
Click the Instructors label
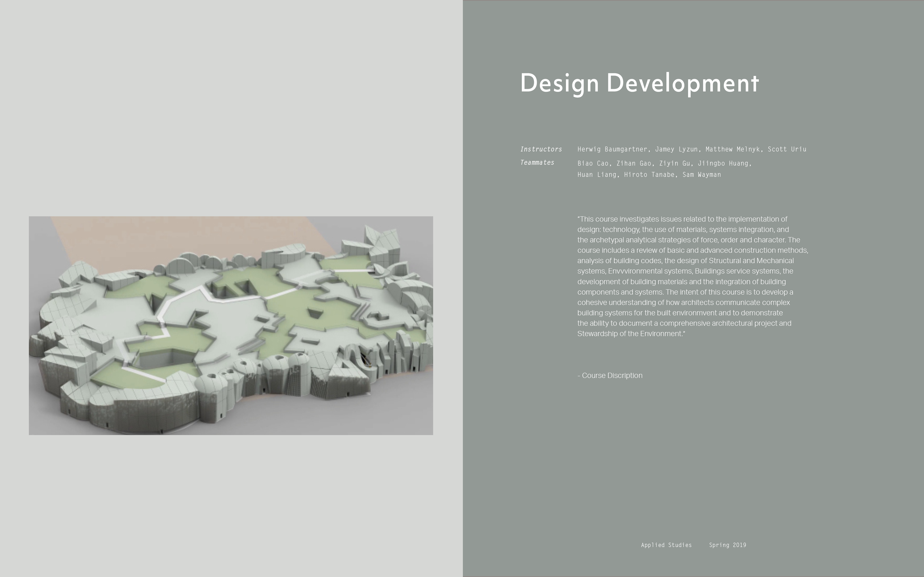[x=541, y=149]
